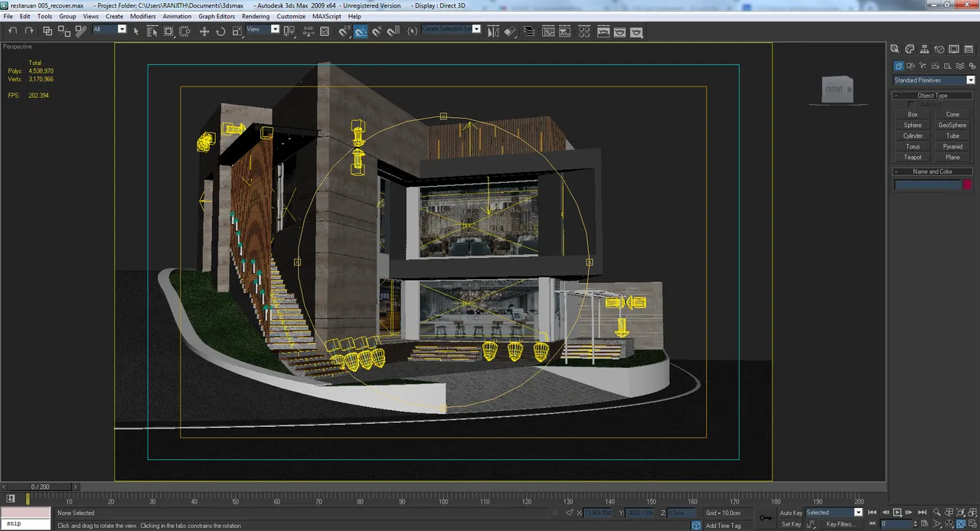Image resolution: width=980 pixels, height=531 pixels.
Task: Click the 0 / 200 time slider
Action: pyautogui.click(x=40, y=487)
